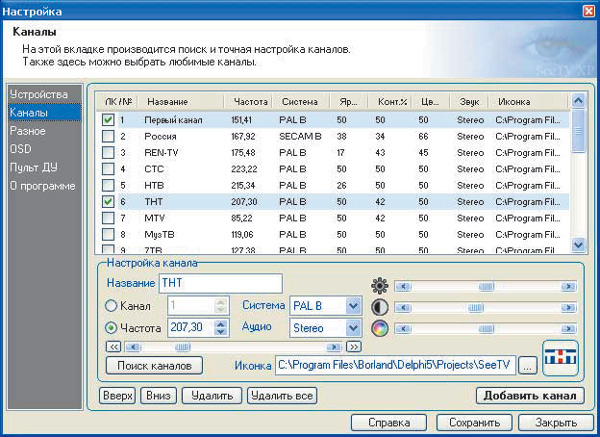600x437 pixels.
Task: Click the Вверх button
Action: click(117, 395)
